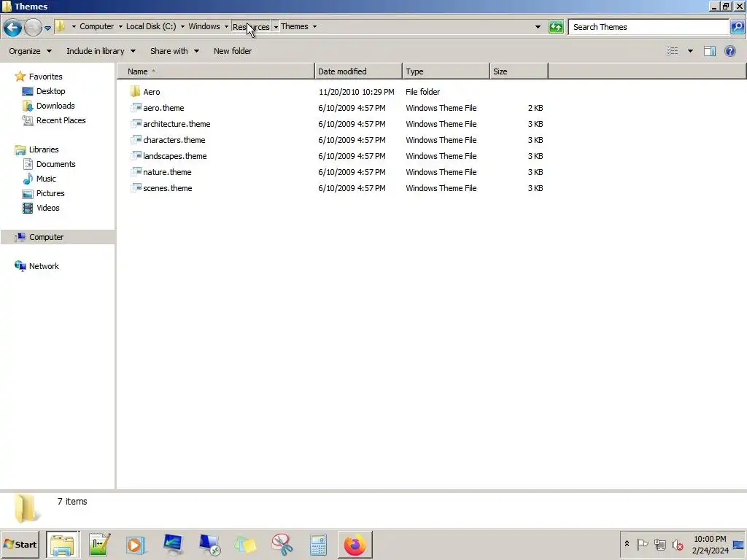The image size is (747, 560).
Task: Expand the dropdown arrow after Themes breadcrumb
Action: pos(314,27)
